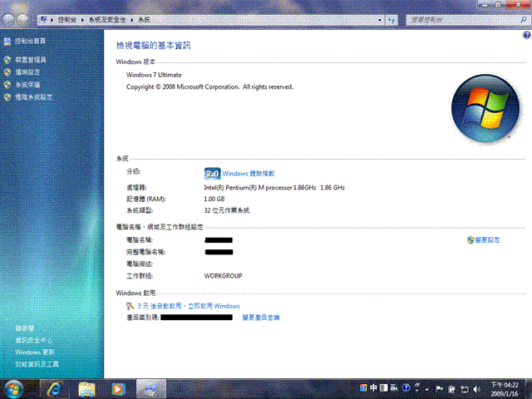
Task: Open Windows 更新 in the left pane
Action: [x=35, y=352]
